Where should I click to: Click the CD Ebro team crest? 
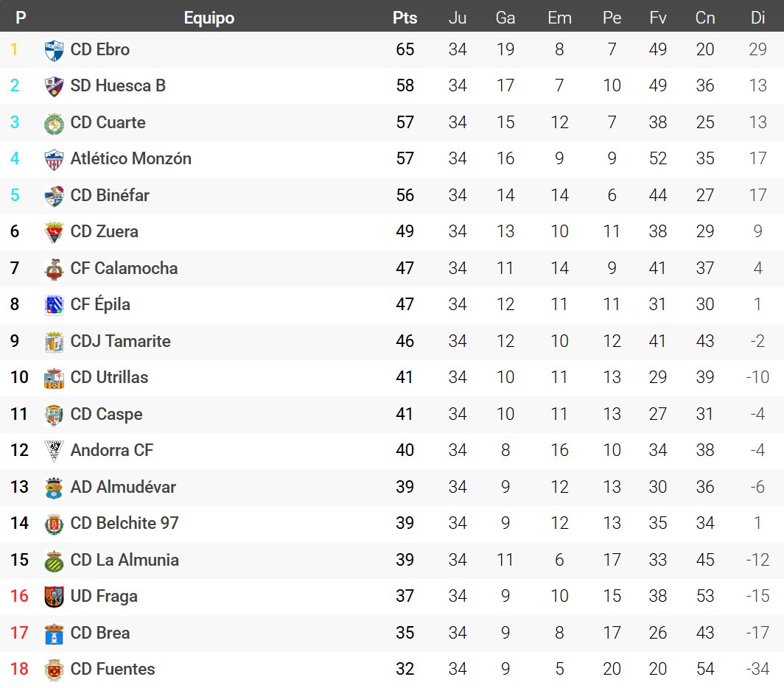[55, 50]
